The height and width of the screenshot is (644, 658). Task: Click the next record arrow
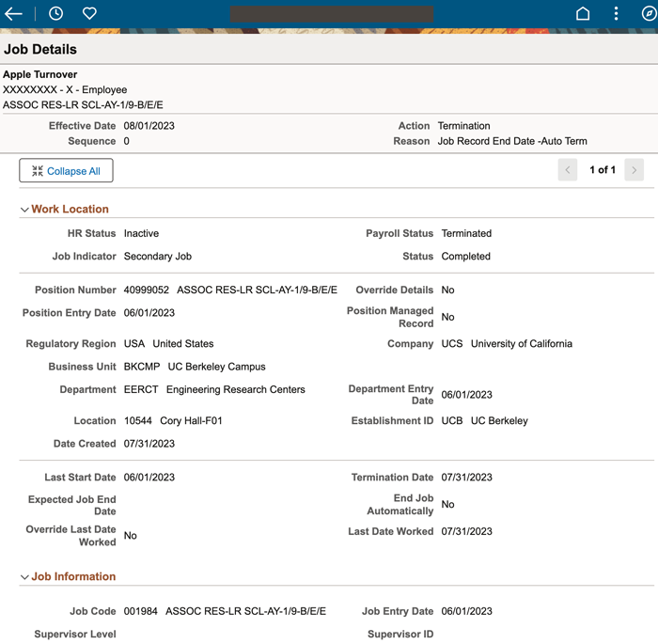tap(634, 170)
